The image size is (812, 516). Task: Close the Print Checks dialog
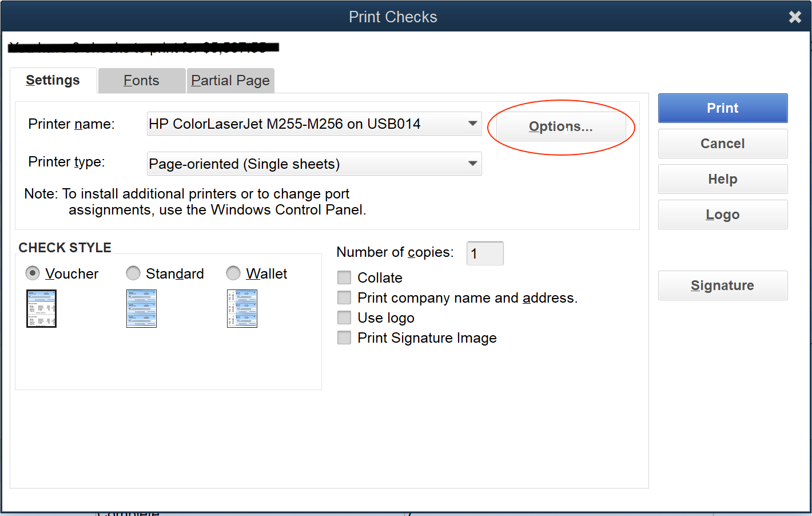click(795, 17)
